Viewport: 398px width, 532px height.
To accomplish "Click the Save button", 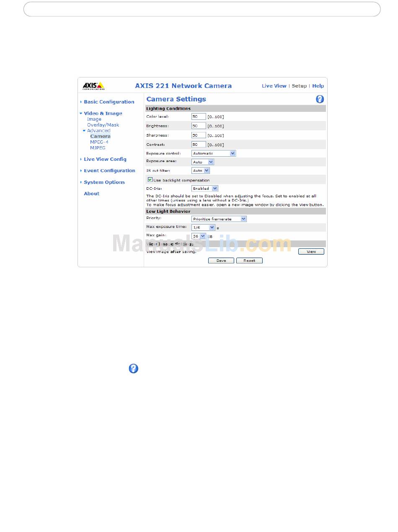I will point(221,261).
